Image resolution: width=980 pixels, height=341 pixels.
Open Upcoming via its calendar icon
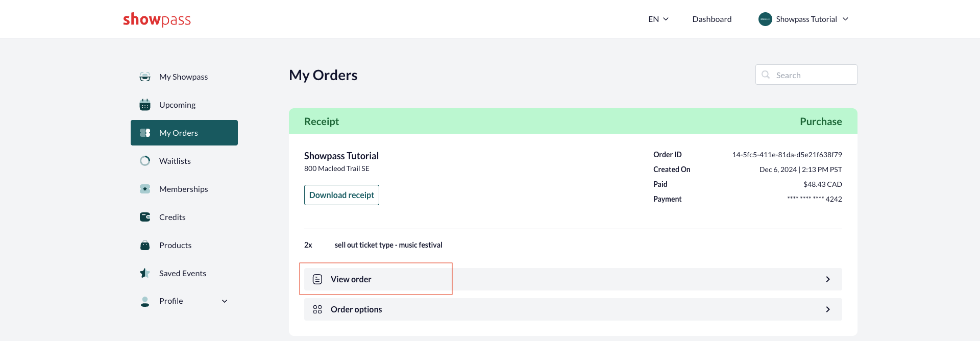(145, 105)
